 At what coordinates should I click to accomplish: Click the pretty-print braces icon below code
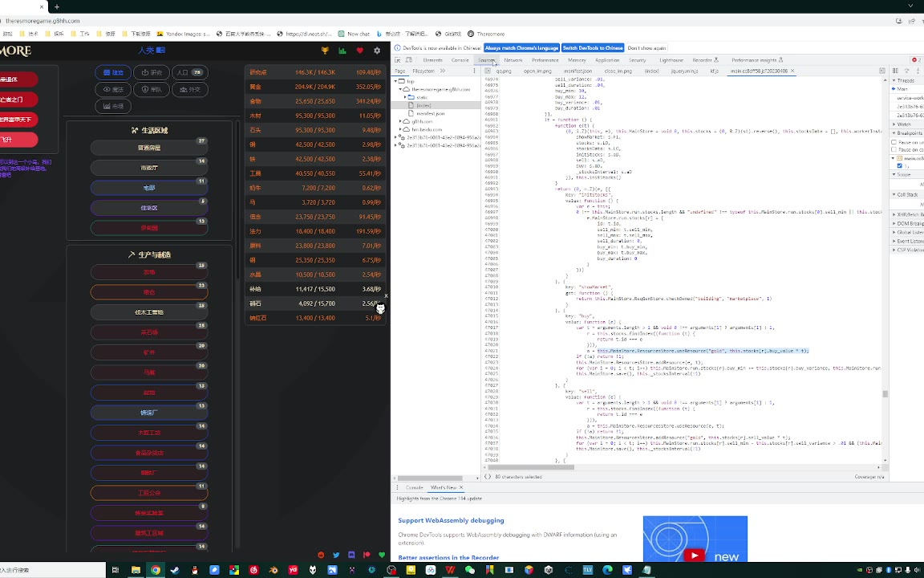[488, 477]
